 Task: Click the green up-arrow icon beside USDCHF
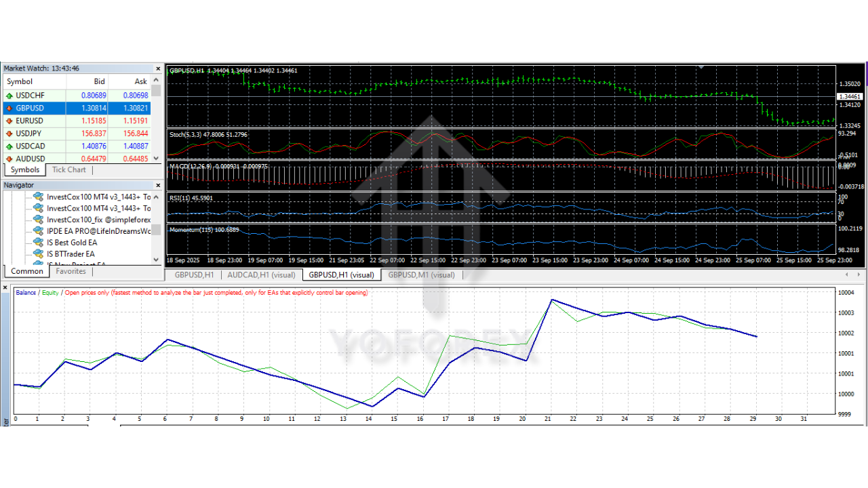click(x=8, y=95)
